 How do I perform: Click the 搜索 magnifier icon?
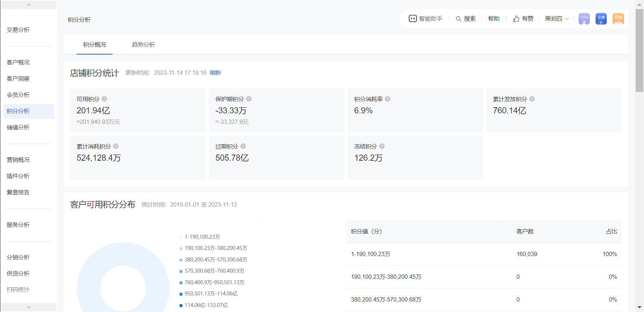[458, 19]
